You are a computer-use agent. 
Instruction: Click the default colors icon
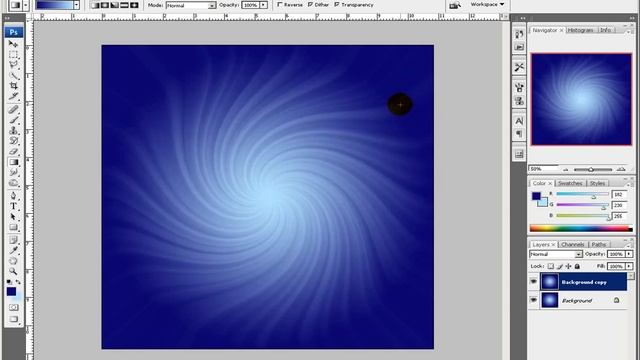pyautogui.click(x=9, y=282)
